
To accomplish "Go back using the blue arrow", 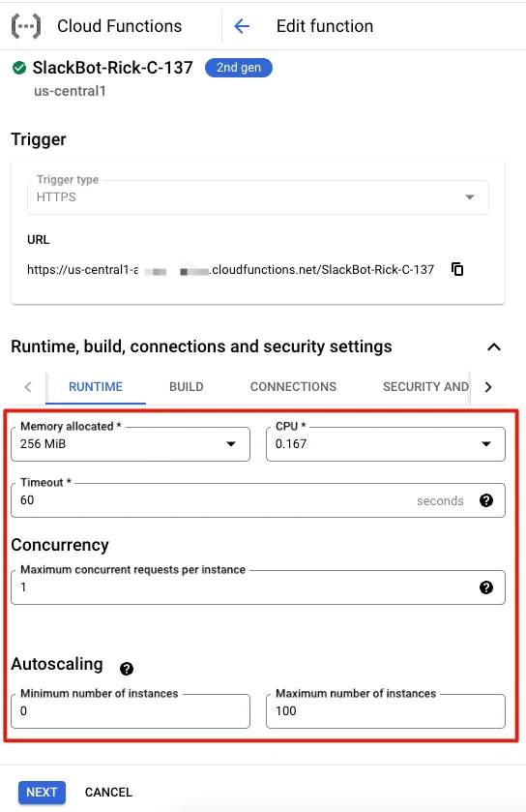I will pos(242,26).
